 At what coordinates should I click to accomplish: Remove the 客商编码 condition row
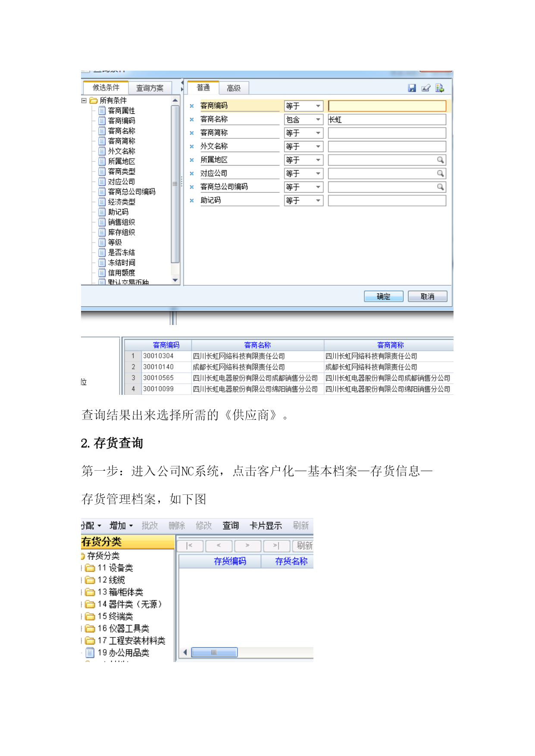192,106
